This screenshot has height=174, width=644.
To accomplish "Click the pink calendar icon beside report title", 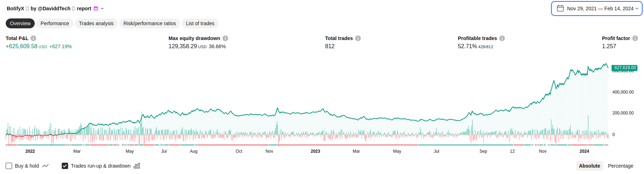I will click(96, 9).
